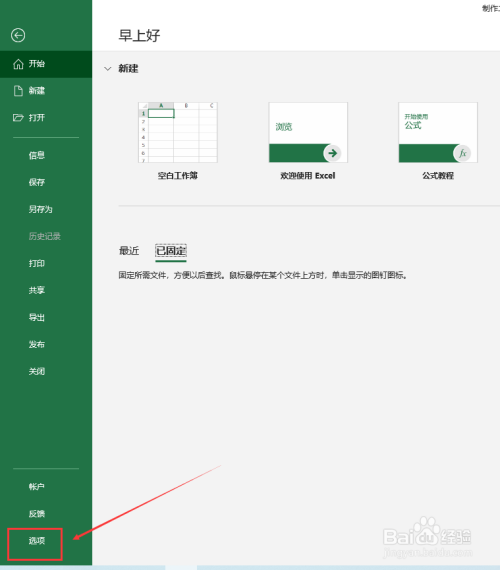Click the 空白工作簿 label

[x=178, y=176]
